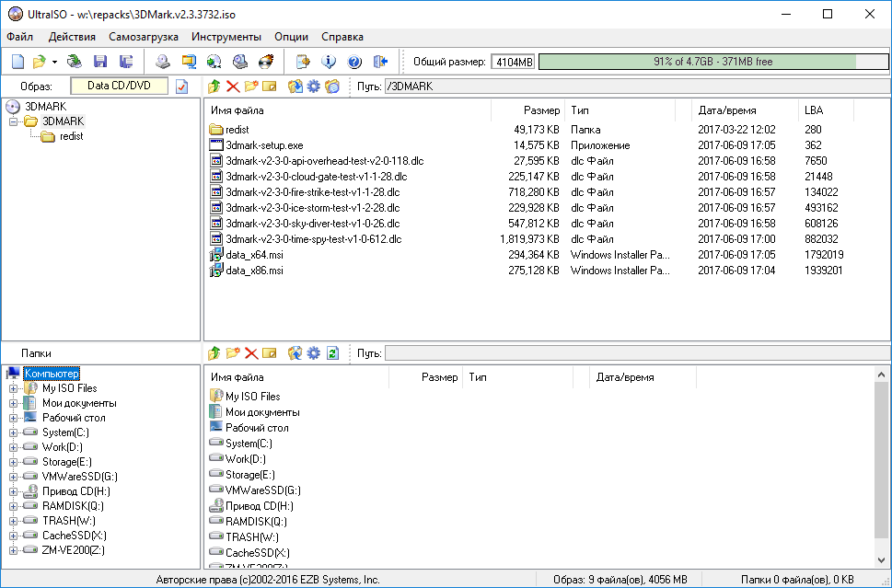Viewport: 892px width, 588px height.
Task: Click add files icon in local toolbar
Action: [295, 353]
